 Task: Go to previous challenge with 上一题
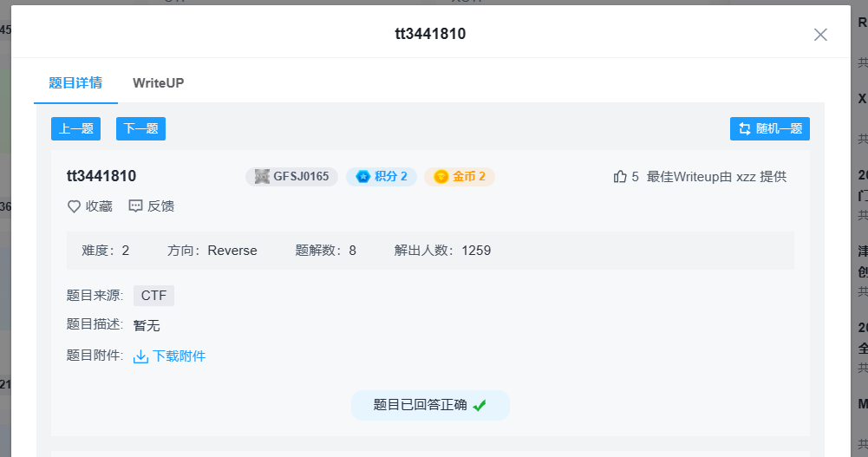point(75,129)
